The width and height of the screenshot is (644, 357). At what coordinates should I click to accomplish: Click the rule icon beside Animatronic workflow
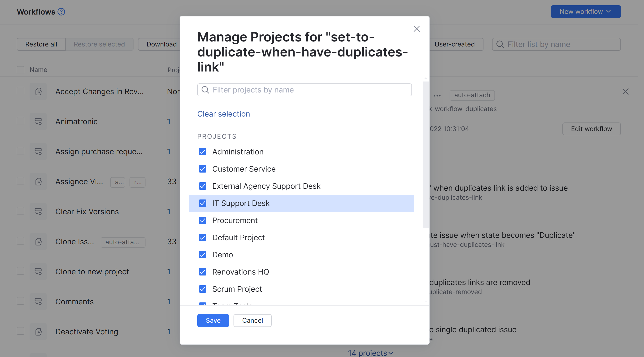[38, 121]
